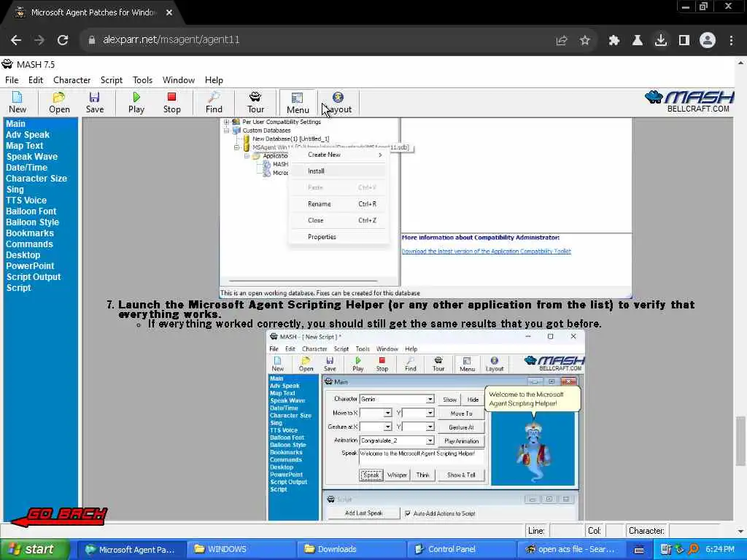Select TTS Voice in the sidebar
This screenshot has height=560, width=747.
point(26,201)
